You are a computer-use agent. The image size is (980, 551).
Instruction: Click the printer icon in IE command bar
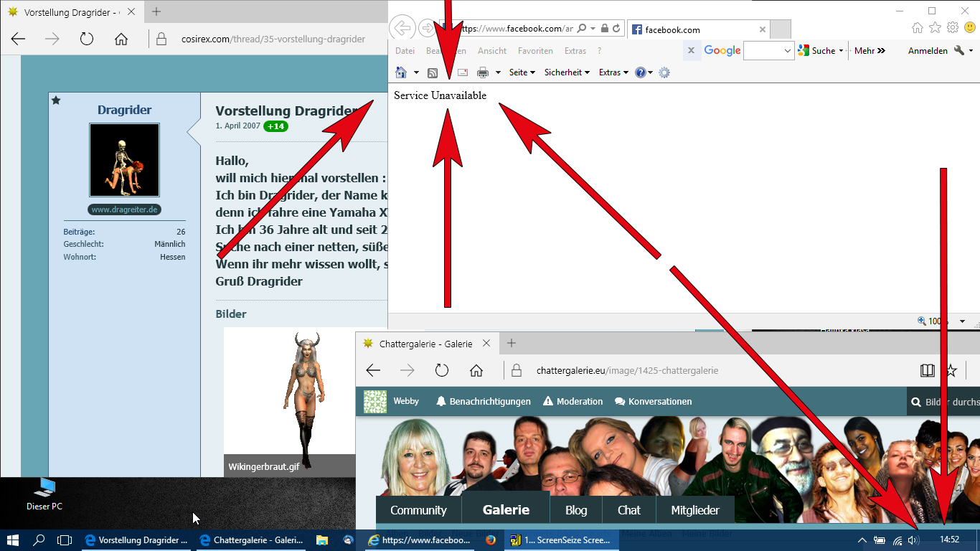click(x=483, y=72)
